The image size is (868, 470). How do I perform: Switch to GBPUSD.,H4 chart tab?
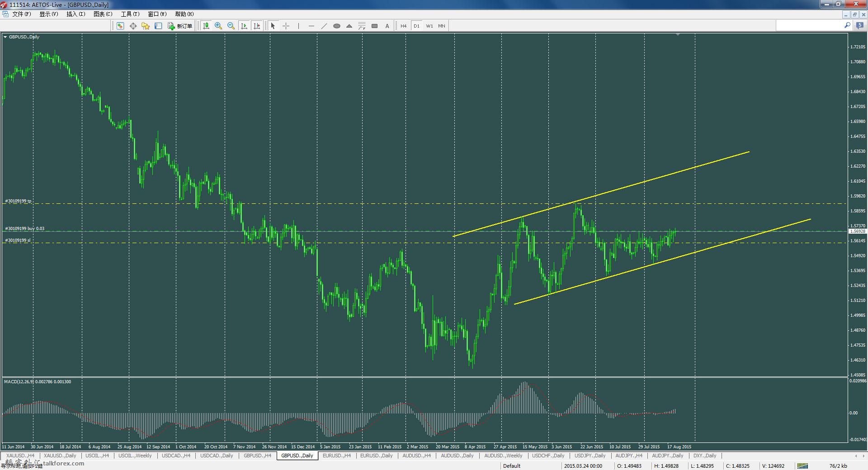(x=258, y=456)
